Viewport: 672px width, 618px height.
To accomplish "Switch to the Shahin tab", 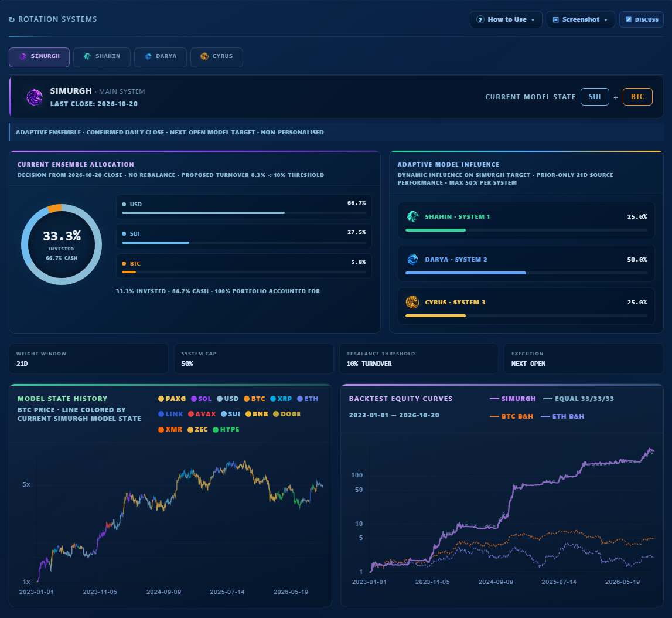I will (x=101, y=57).
